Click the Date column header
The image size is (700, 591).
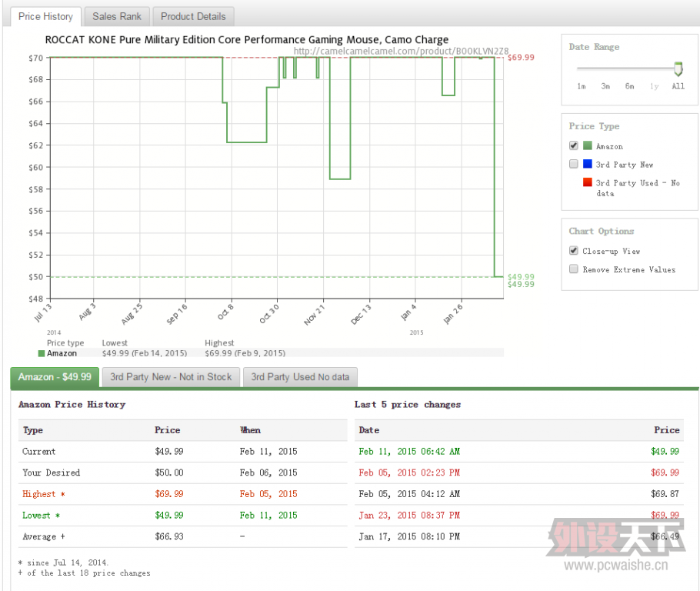369,430
